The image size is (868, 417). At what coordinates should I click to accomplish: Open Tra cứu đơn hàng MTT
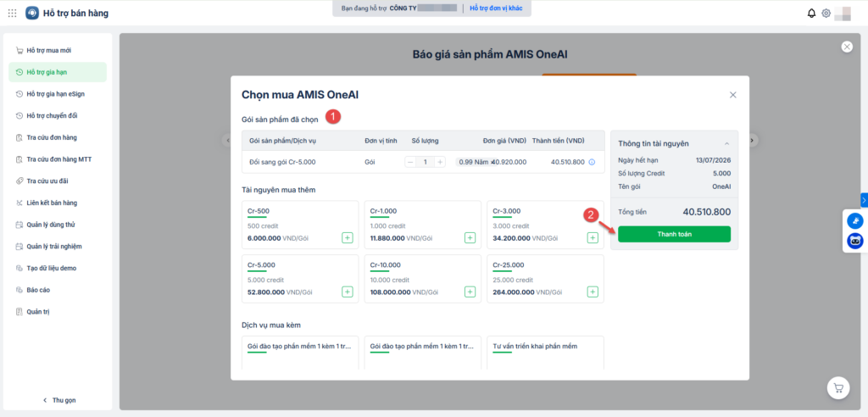click(x=58, y=159)
